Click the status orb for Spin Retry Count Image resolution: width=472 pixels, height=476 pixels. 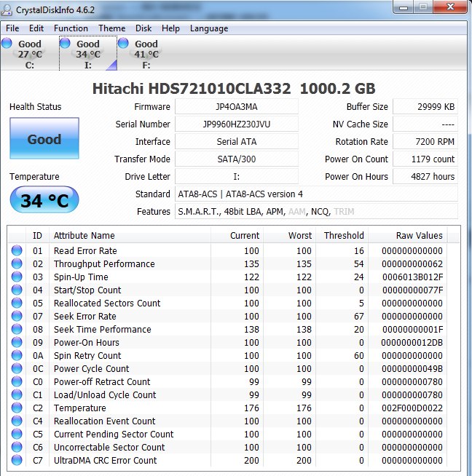[x=17, y=355]
